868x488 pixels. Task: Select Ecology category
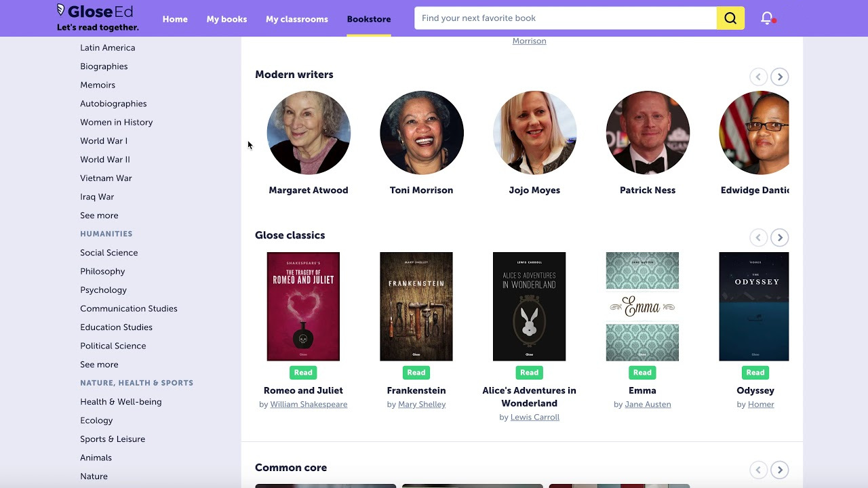[96, 420]
